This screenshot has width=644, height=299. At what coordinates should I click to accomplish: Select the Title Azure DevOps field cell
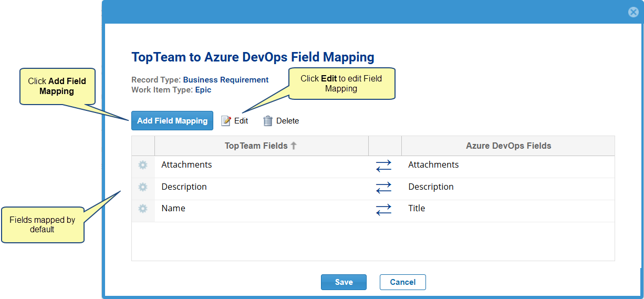[417, 209]
